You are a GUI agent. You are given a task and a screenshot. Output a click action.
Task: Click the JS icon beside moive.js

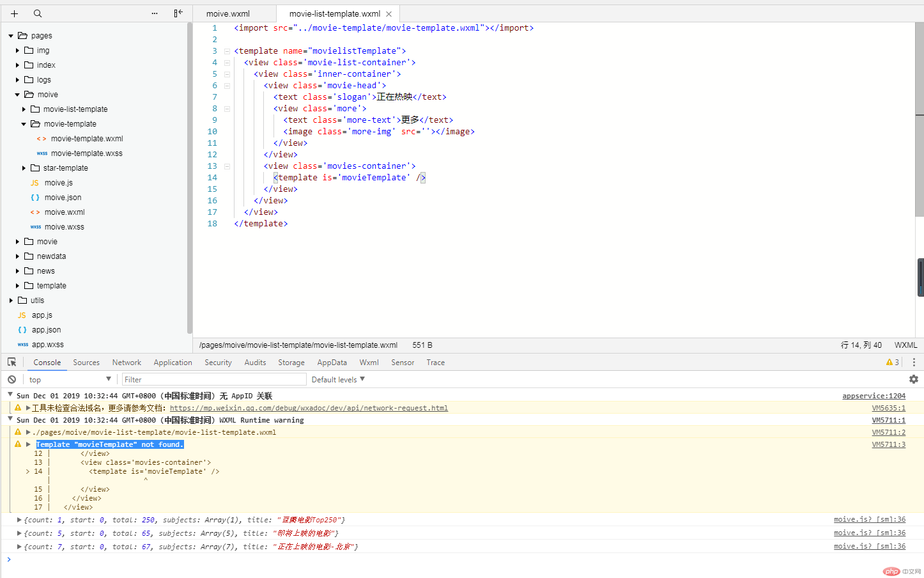(35, 183)
